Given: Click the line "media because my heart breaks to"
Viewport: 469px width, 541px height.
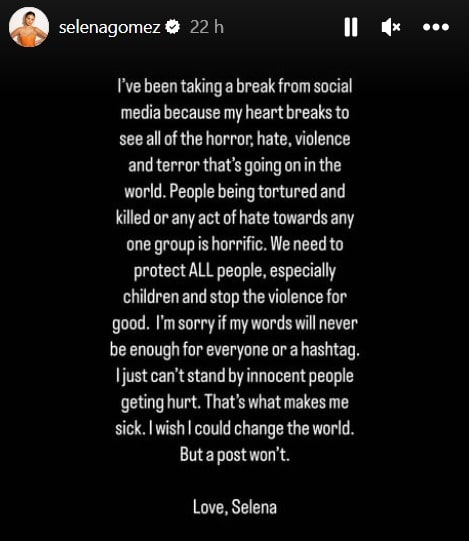Looking at the screenshot, I should [235, 113].
